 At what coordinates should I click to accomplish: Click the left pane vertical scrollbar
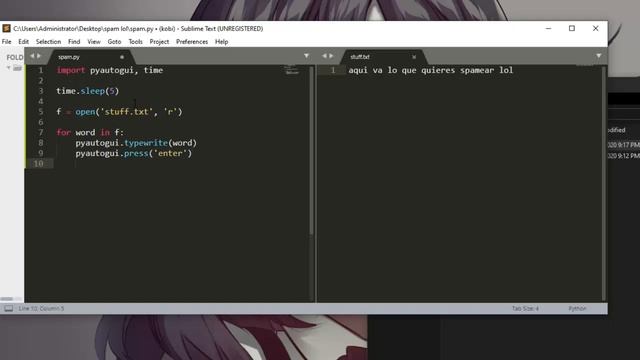tap(311, 151)
